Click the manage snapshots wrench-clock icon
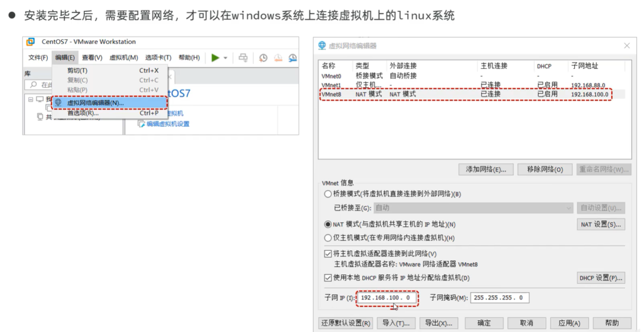Image resolution: width=644 pixels, height=332 pixels. click(x=293, y=58)
